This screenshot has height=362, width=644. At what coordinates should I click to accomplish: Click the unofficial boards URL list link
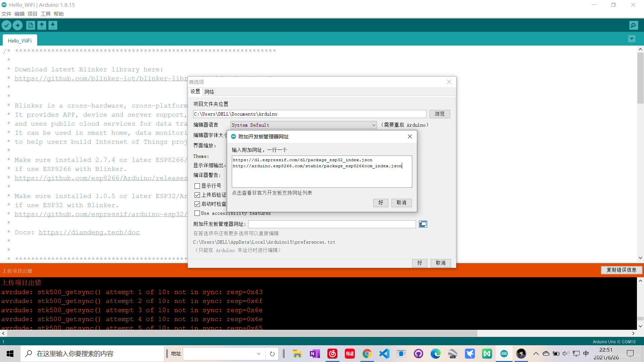pos(272,193)
